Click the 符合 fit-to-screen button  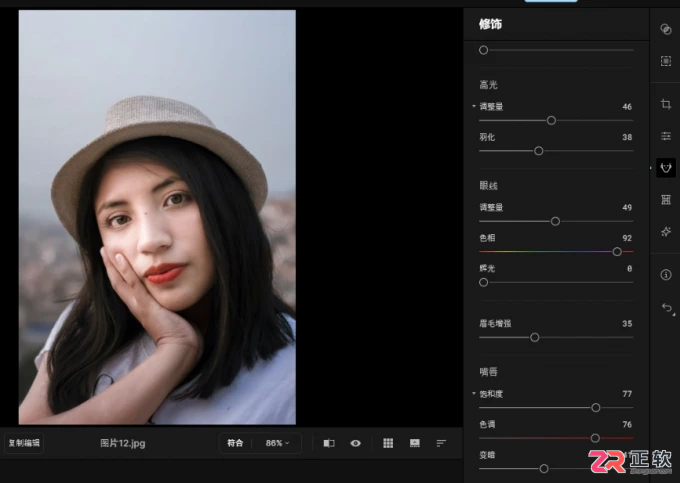tap(235, 443)
